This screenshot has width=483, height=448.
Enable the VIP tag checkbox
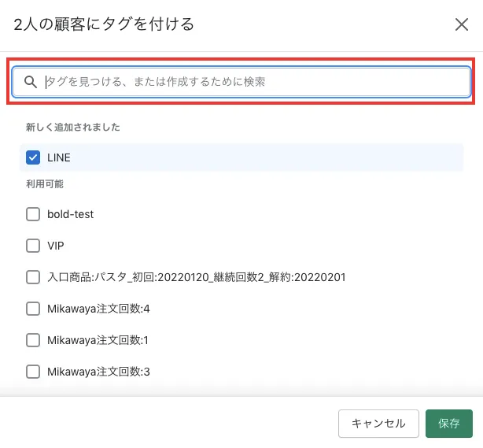tap(33, 246)
